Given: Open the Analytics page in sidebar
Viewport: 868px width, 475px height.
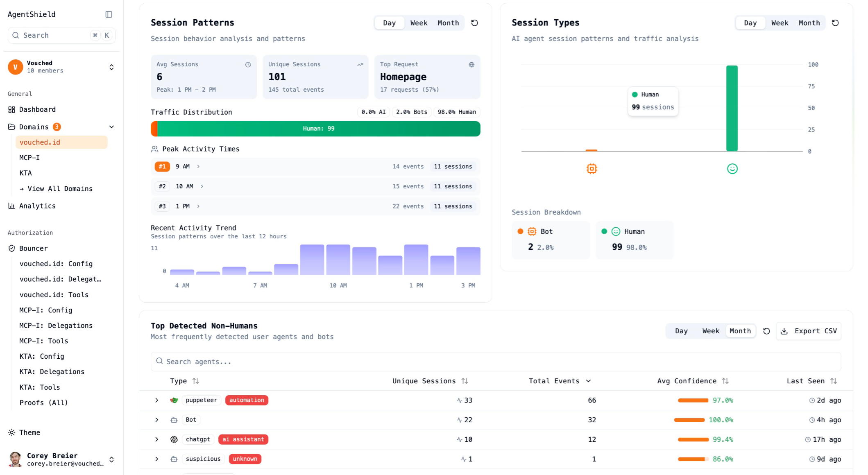Looking at the screenshot, I should [x=37, y=206].
